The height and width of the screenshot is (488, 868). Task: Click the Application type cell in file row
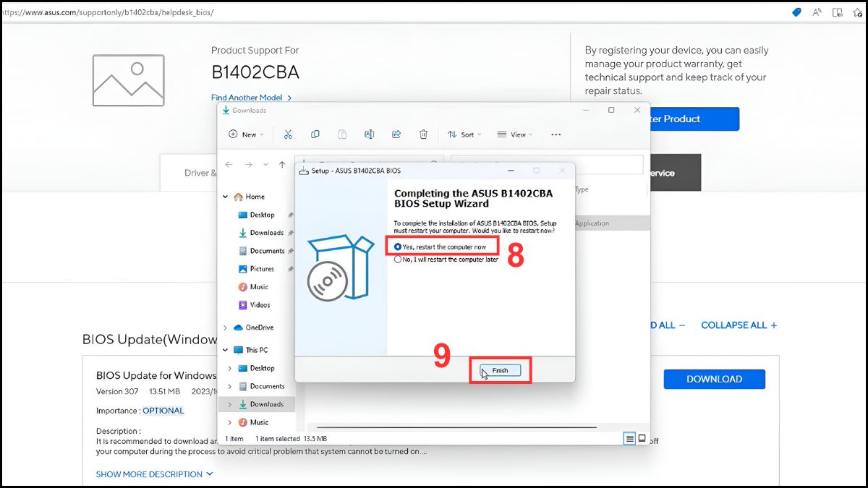(x=592, y=223)
